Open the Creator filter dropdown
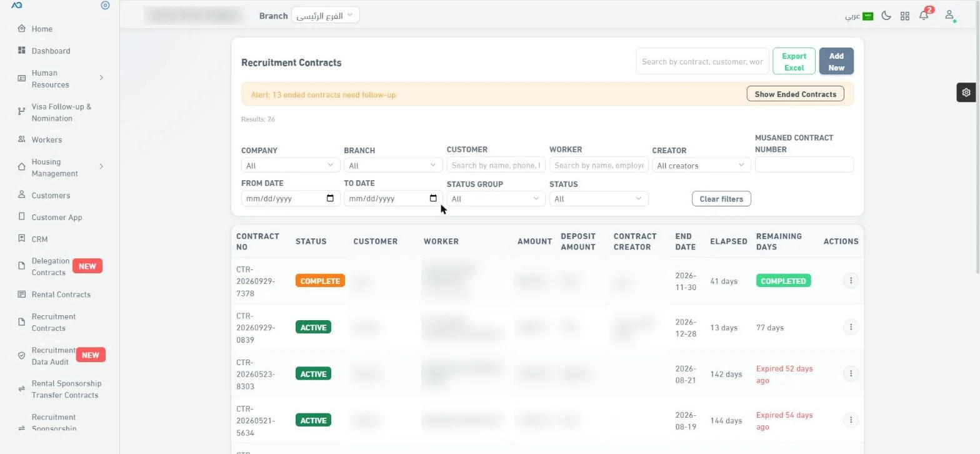Image resolution: width=980 pixels, height=454 pixels. 701,165
